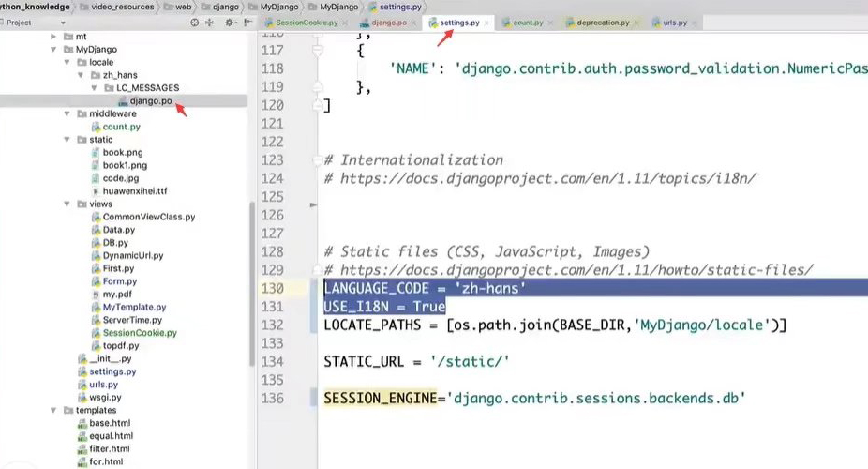Close the settings.py tab
Viewport: 868px width, 469px height.
pyautogui.click(x=486, y=23)
